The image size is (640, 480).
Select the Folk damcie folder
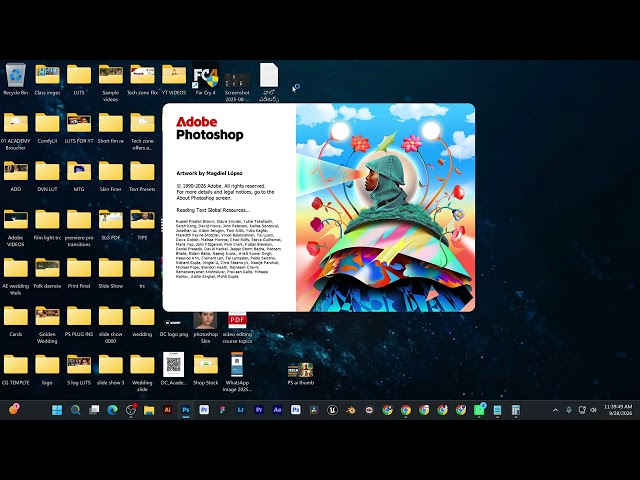click(47, 273)
